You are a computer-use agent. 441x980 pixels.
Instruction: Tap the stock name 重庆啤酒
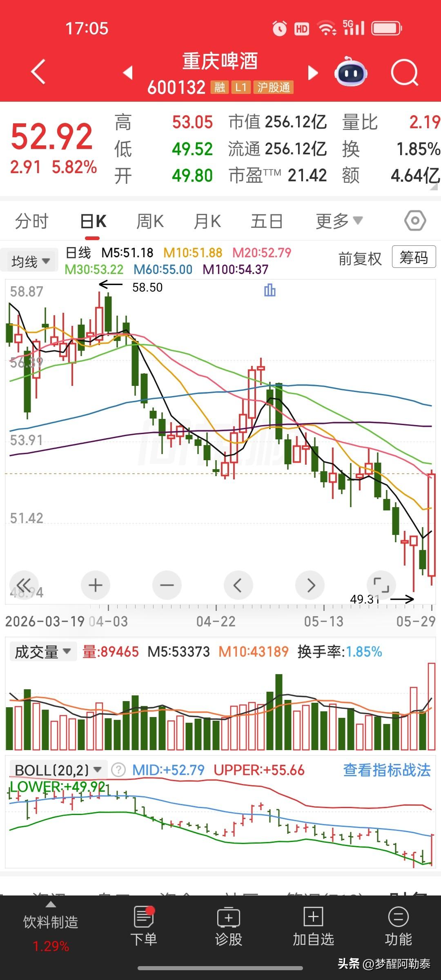tap(220, 61)
